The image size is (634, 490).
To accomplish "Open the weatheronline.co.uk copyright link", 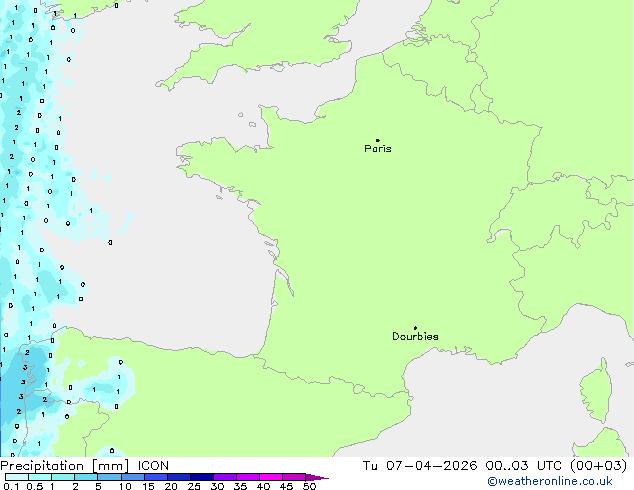I will click(549, 481).
